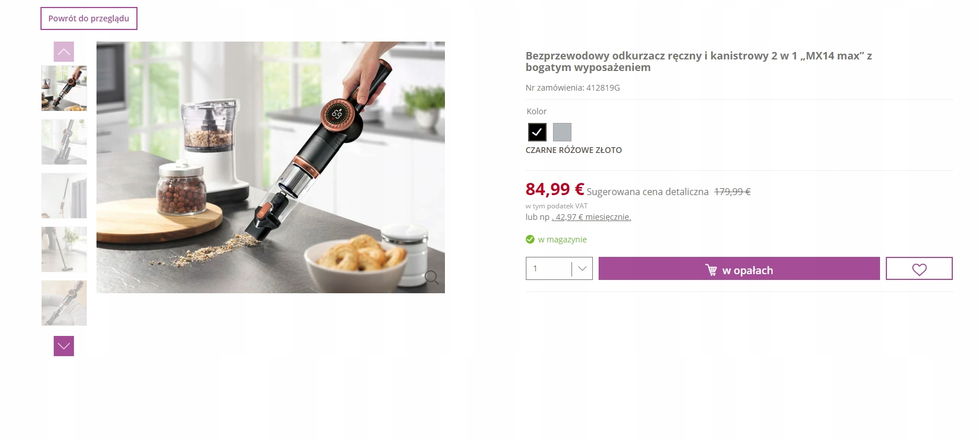
Task: Select second thumbnail of vacuum in stand
Action: coord(64,142)
